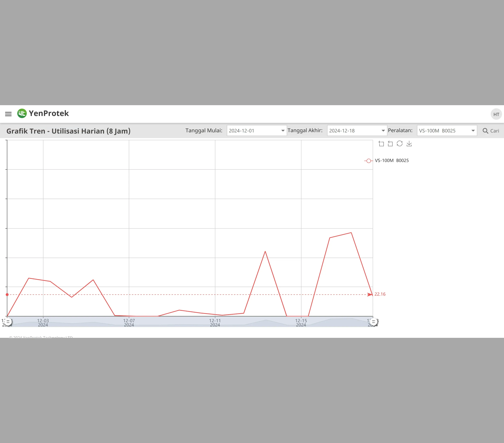Click the VS-100M B0025 equipment field

click(447, 131)
